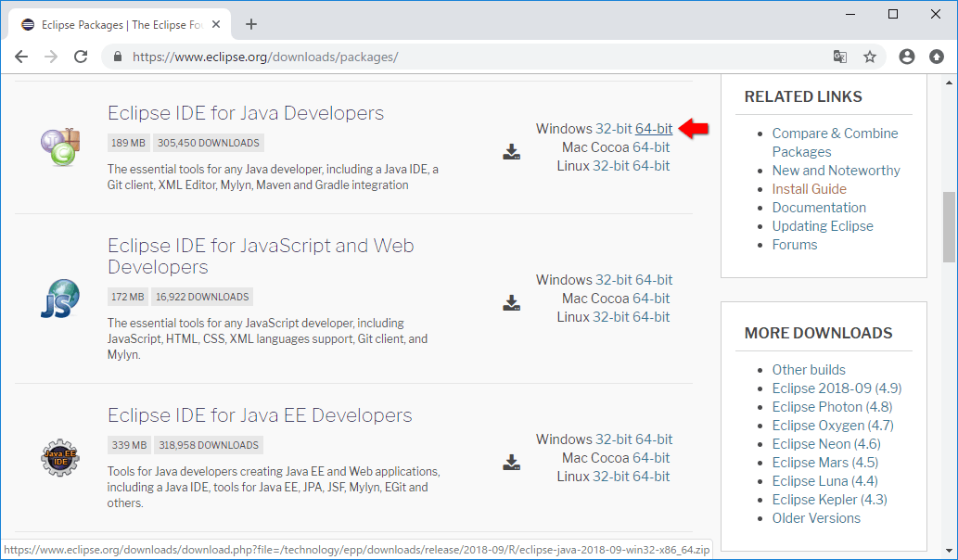Open Eclipse IDE for Java Developers title
The width and height of the screenshot is (958, 560).
pos(246,113)
